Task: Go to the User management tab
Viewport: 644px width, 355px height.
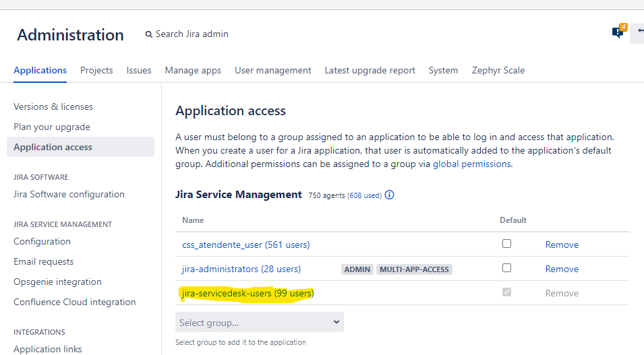Action: 272,70
